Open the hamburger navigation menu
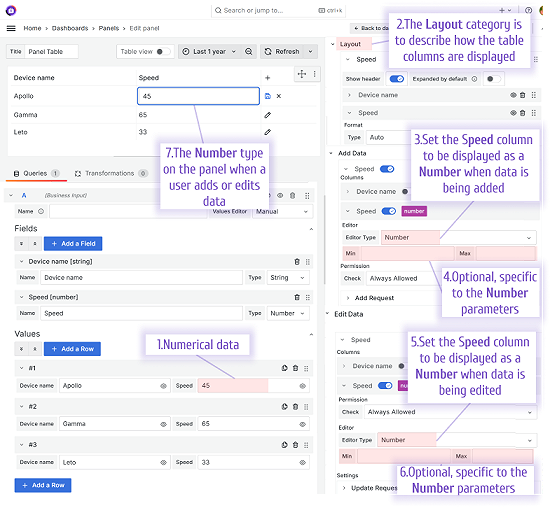The height and width of the screenshot is (508, 550). tap(11, 28)
